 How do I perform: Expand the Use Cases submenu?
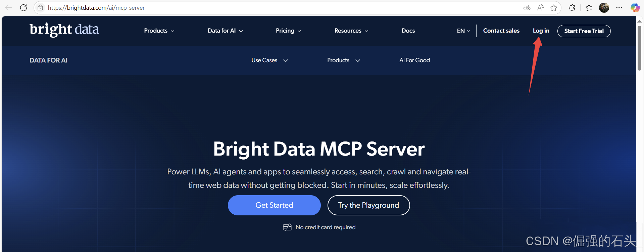pyautogui.click(x=269, y=60)
